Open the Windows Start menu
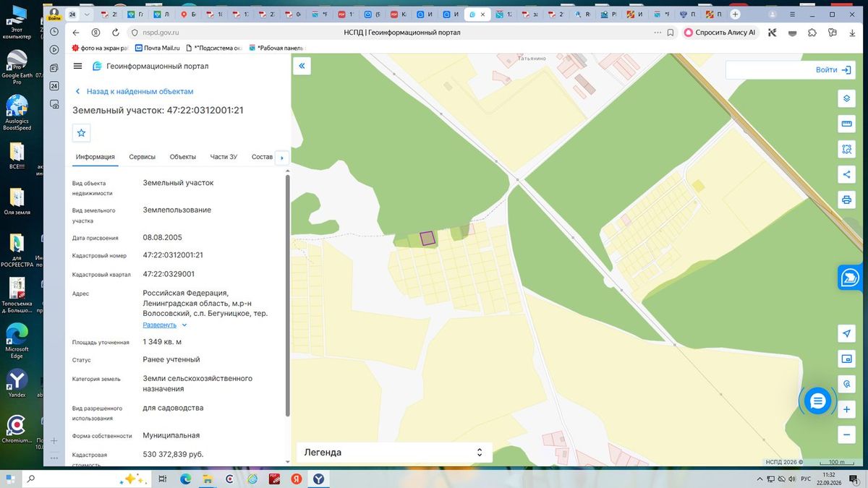Viewport: 868px width, 488px height. [11, 479]
